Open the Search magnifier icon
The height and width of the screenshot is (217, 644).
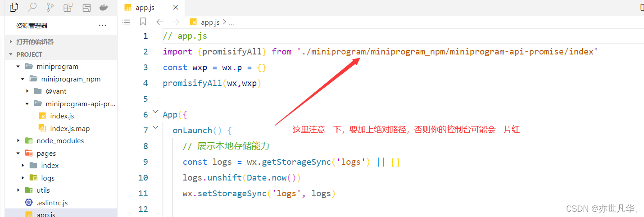click(x=32, y=7)
